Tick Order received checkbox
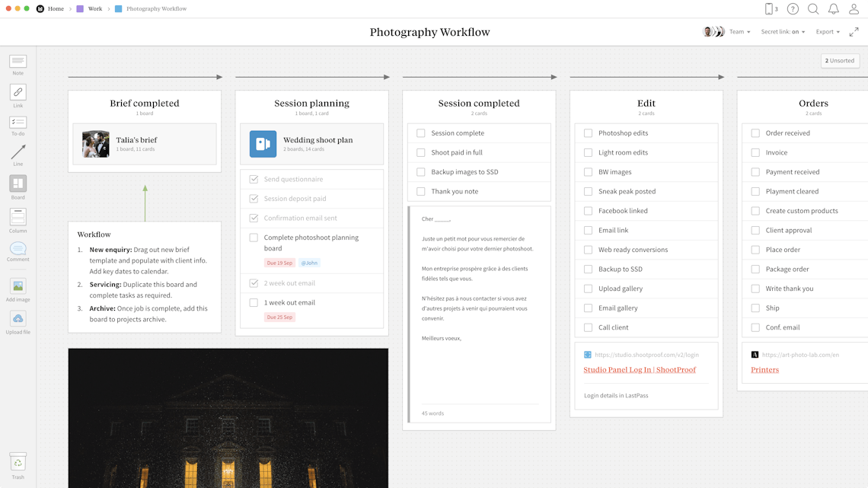Image resolution: width=868 pixels, height=488 pixels. coord(755,133)
